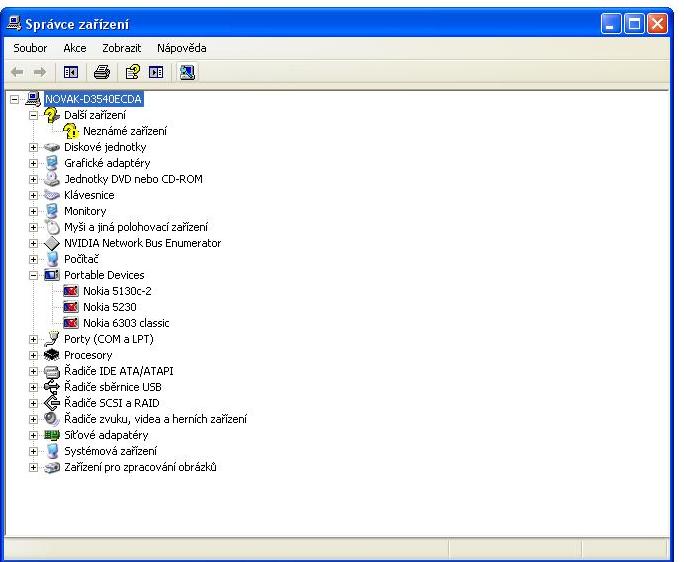Click the NOVAK-D3540ECDA computer icon

(33, 99)
